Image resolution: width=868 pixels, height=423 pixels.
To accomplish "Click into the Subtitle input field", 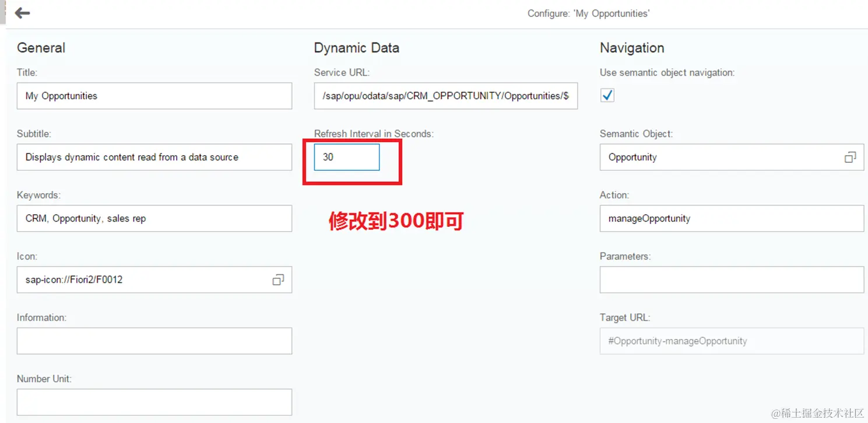I will click(154, 157).
